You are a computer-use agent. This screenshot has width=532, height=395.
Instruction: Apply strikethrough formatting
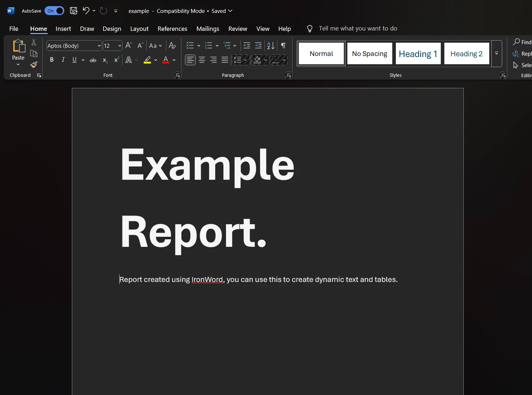(93, 60)
